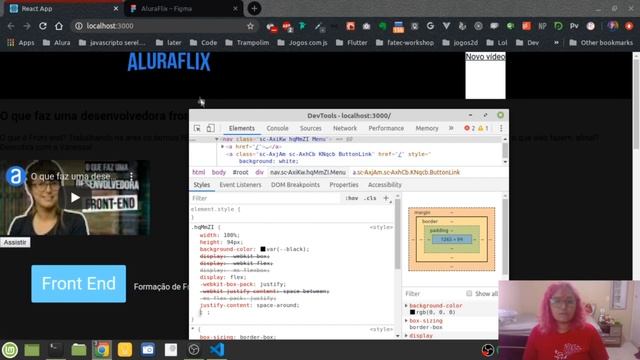The width and height of the screenshot is (640, 360).
Task: Click the Apps shortcut in bookmarks bar
Action: click(x=21, y=42)
